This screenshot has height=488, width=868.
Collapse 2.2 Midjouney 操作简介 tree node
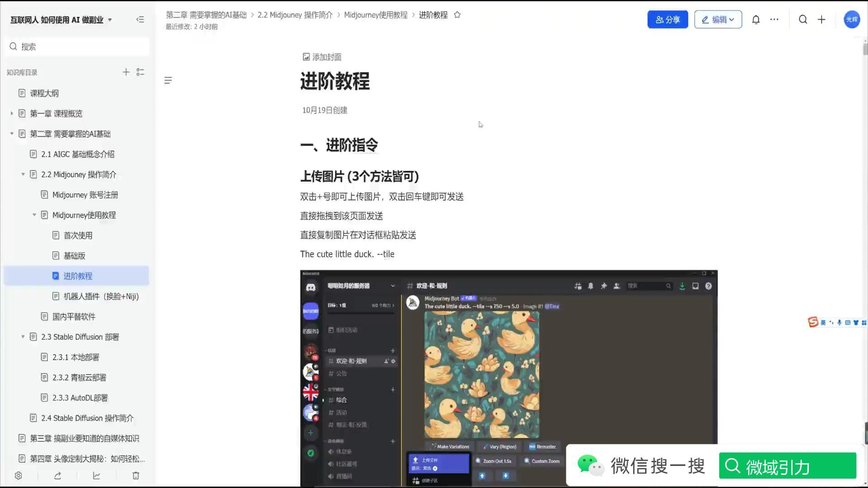pyautogui.click(x=23, y=174)
